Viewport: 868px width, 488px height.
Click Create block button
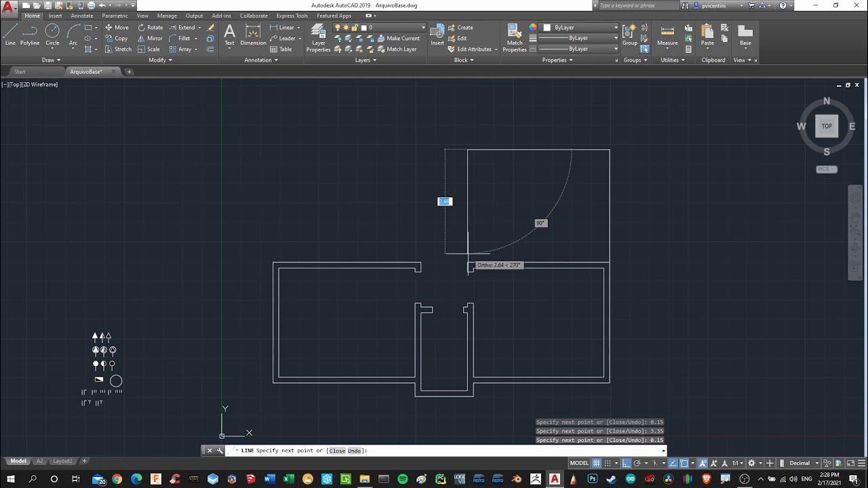pyautogui.click(x=461, y=28)
